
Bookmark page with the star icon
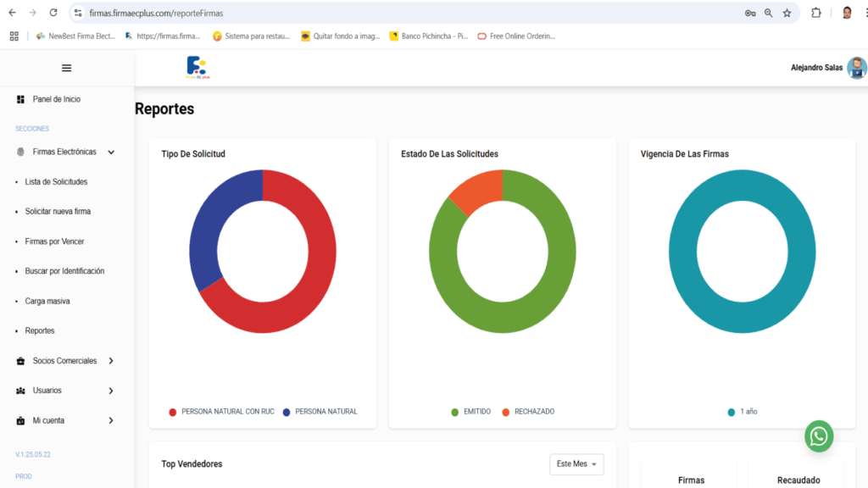pyautogui.click(x=787, y=13)
